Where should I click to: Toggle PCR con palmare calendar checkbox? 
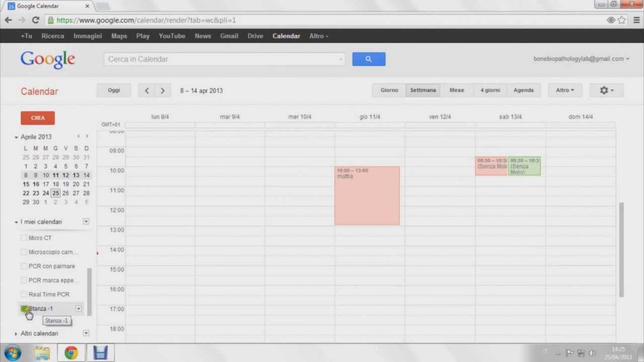(x=24, y=266)
